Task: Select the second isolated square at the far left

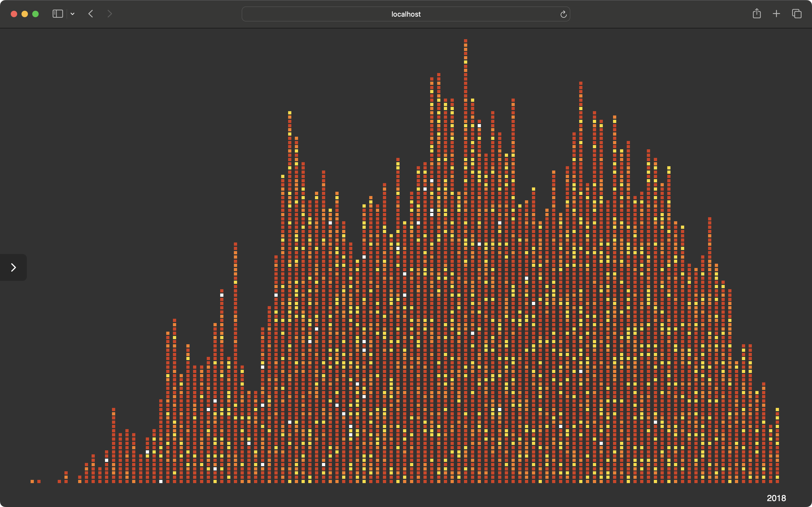Action: pyautogui.click(x=39, y=481)
